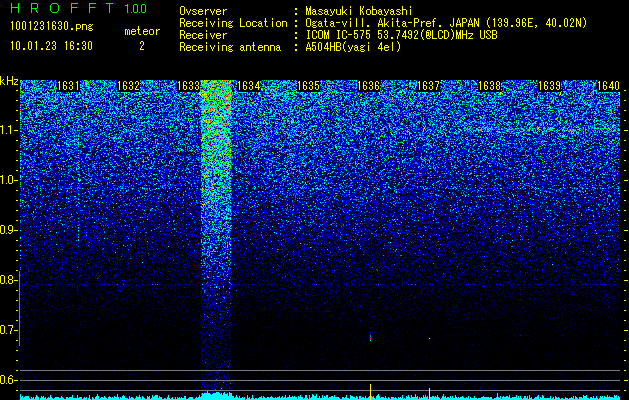Select the filename 1001231630.png
629x400 pixels.
click(x=52, y=27)
